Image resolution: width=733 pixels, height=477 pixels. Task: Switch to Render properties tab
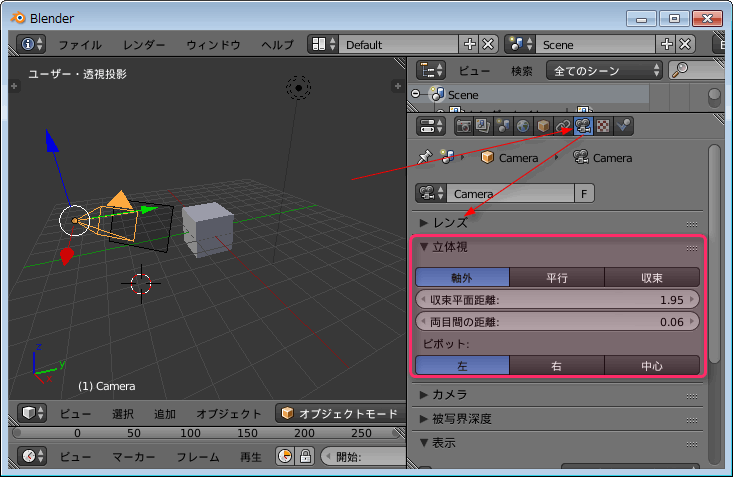pos(464,126)
